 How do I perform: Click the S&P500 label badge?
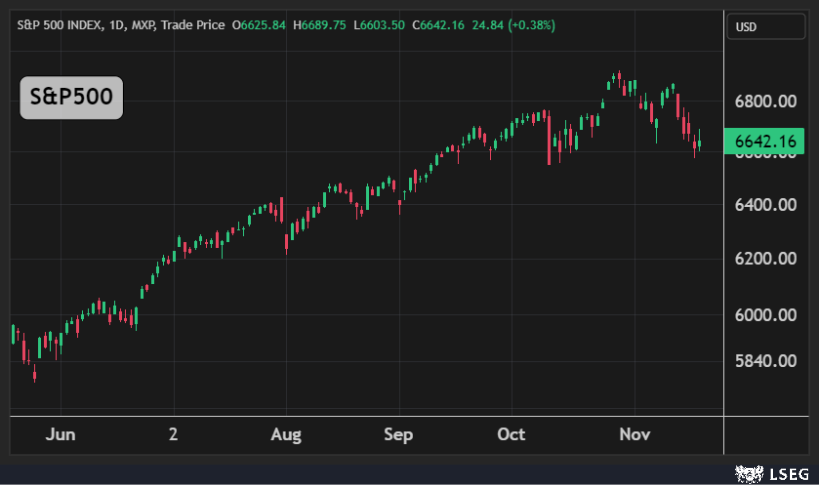tap(72, 98)
